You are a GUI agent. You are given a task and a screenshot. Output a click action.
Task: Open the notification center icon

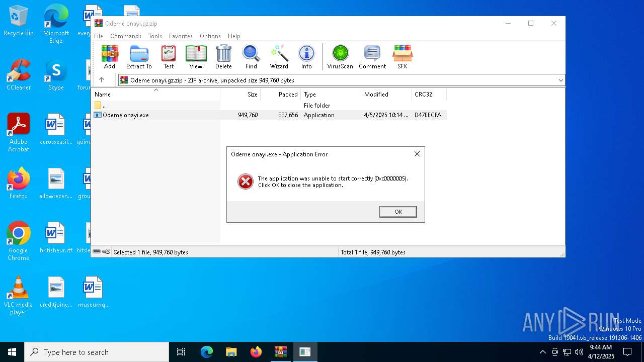coord(627,352)
